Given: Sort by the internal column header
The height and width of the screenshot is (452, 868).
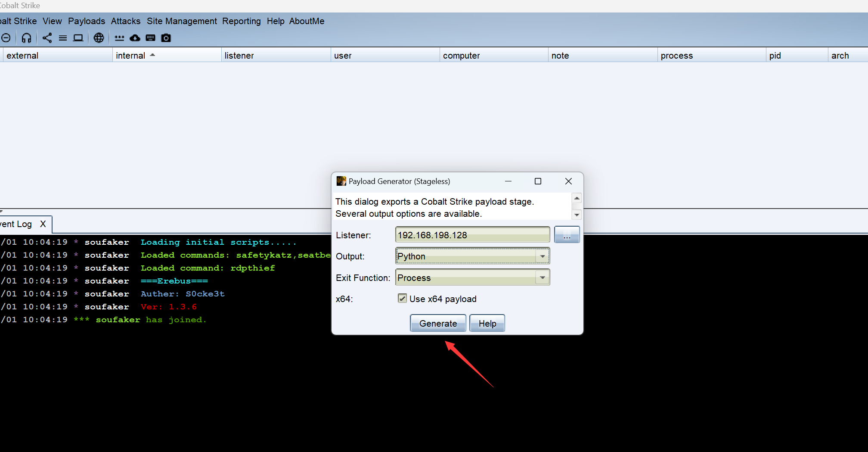Looking at the screenshot, I should pos(167,55).
